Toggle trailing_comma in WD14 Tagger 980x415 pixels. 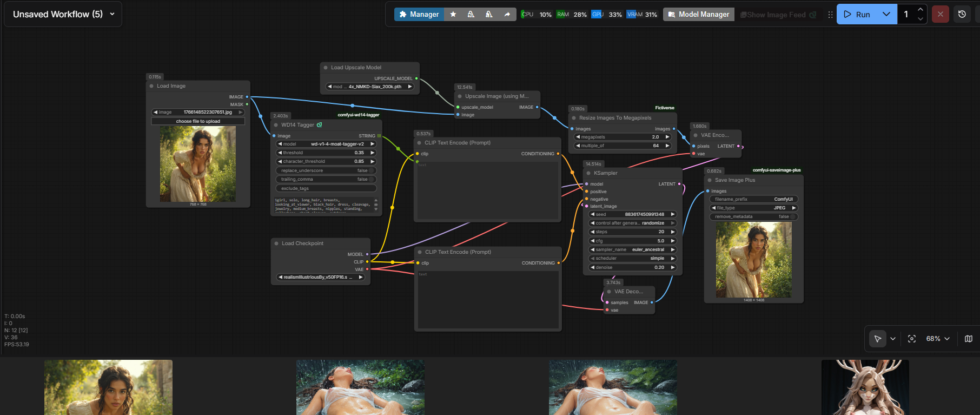[371, 179]
